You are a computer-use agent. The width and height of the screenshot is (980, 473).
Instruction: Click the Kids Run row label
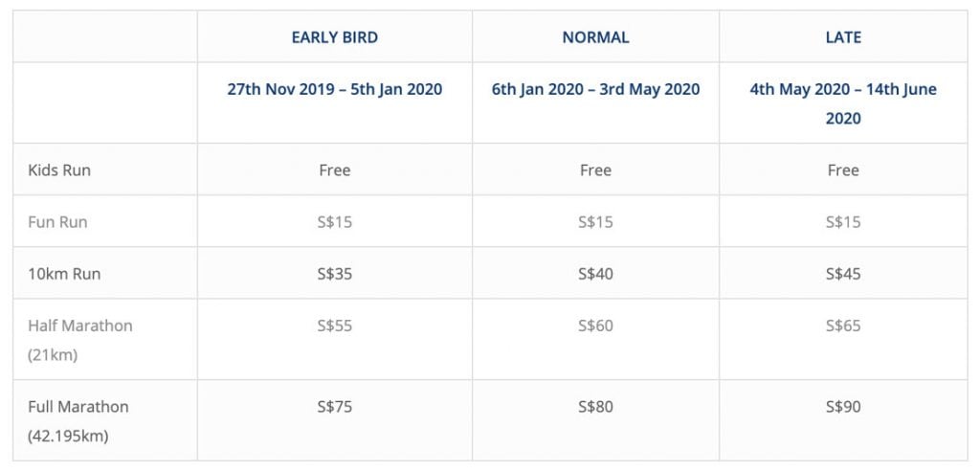pyautogui.click(x=59, y=170)
